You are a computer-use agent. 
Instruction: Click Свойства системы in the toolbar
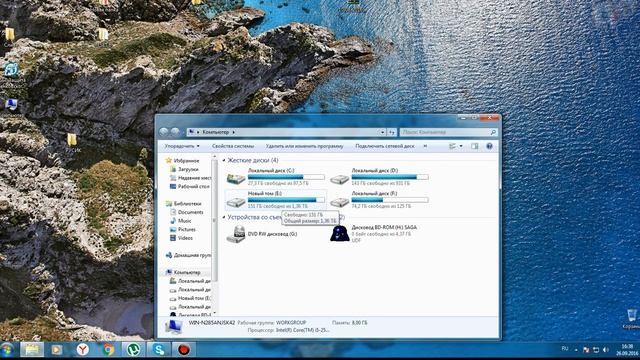233,146
